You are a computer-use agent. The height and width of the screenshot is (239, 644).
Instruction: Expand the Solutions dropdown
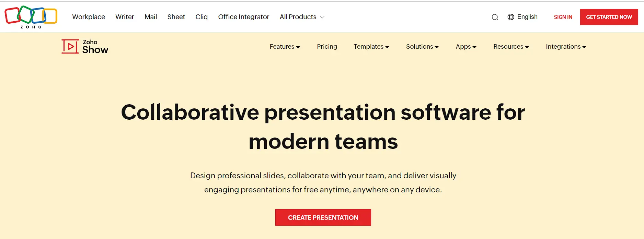[422, 47]
